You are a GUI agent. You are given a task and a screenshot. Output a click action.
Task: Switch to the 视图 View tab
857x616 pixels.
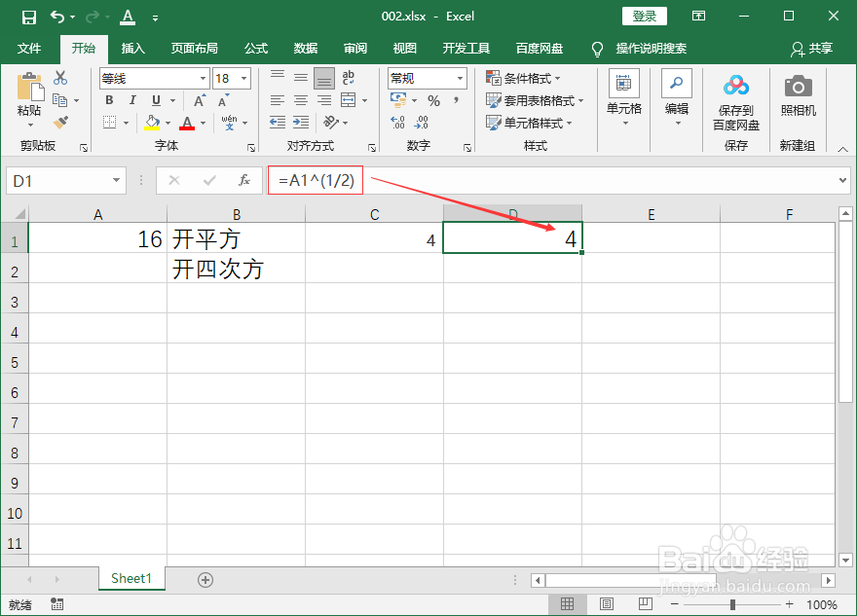click(x=404, y=49)
